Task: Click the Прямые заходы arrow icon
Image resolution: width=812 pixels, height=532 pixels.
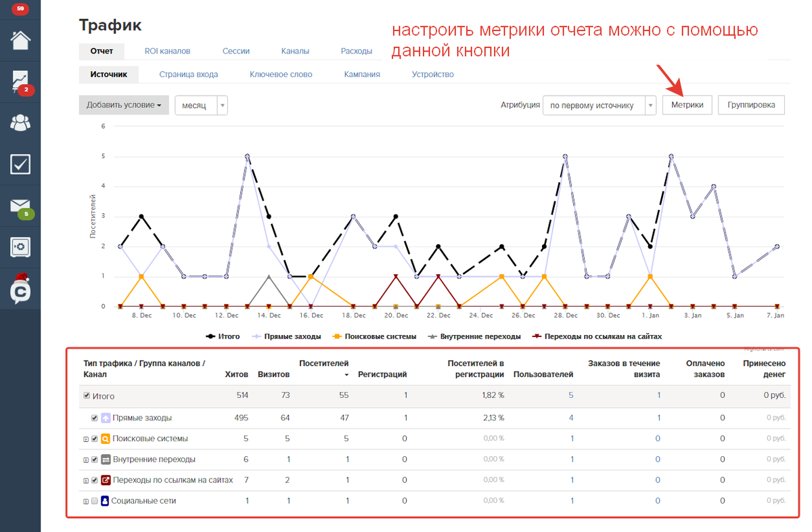Action: tap(106, 418)
